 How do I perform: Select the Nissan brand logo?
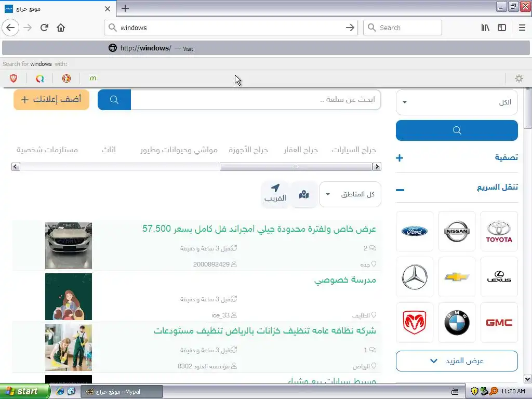(x=457, y=231)
